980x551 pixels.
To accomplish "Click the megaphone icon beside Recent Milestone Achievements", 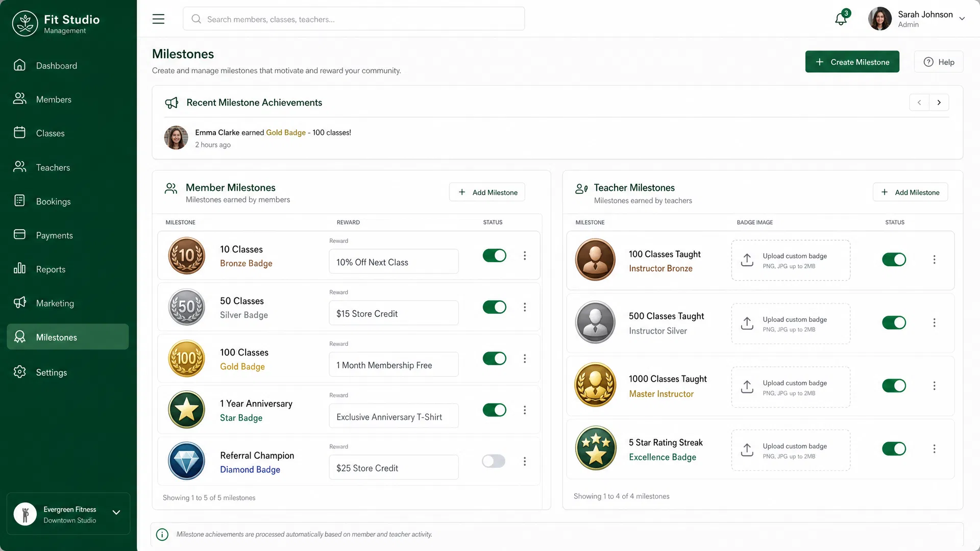I will (171, 103).
